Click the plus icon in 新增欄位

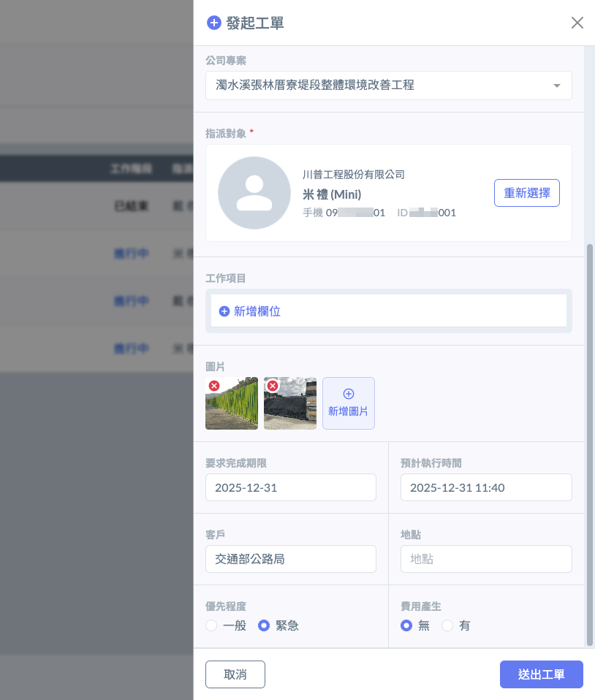pos(224,311)
